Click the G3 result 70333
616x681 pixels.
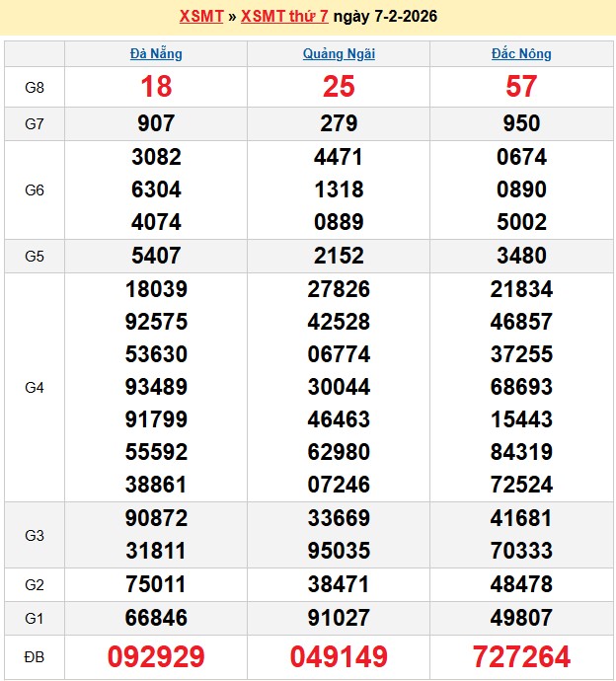tap(521, 550)
